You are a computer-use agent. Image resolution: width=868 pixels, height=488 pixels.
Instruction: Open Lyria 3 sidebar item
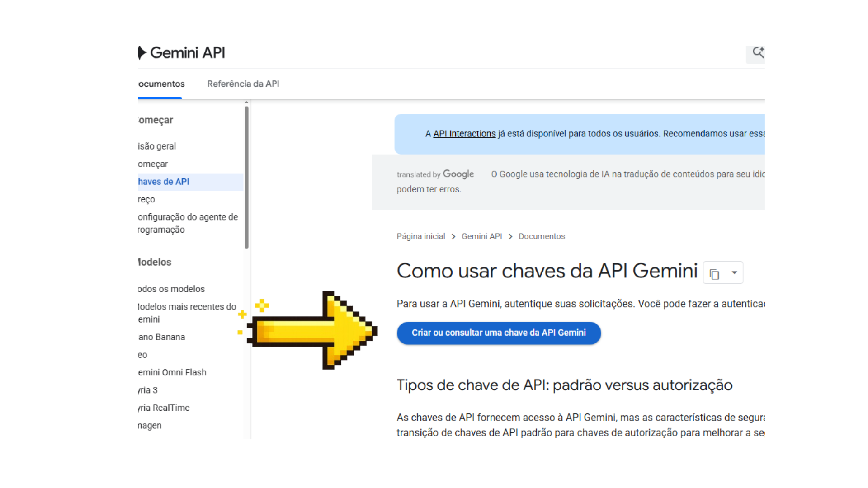click(148, 390)
